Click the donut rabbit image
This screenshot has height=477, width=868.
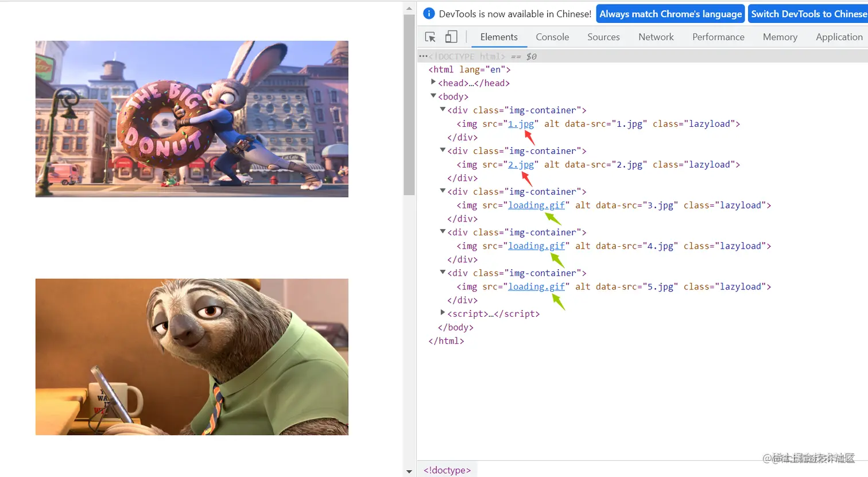coord(192,119)
